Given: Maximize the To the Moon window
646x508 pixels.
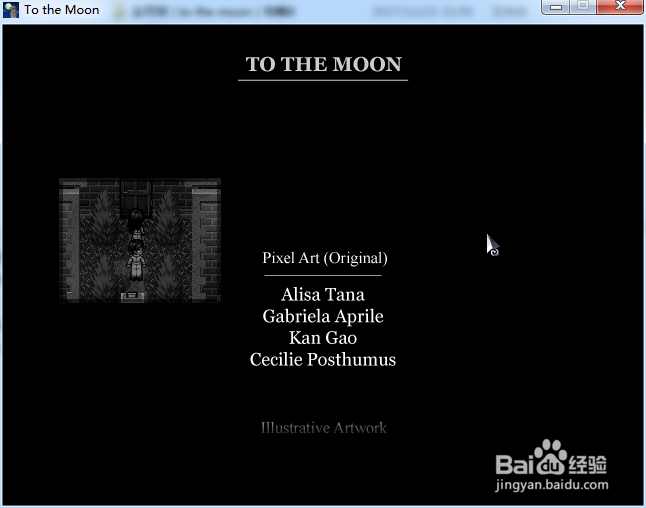Looking at the screenshot, I should (583, 7).
